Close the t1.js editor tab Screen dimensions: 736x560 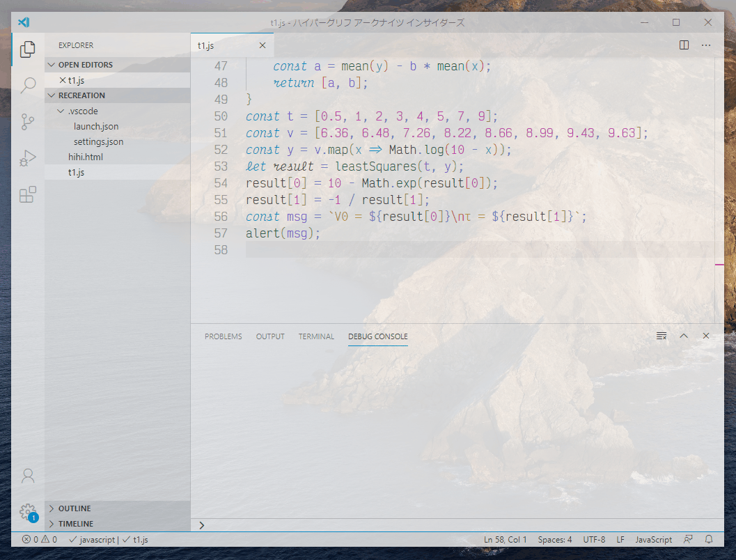click(263, 45)
